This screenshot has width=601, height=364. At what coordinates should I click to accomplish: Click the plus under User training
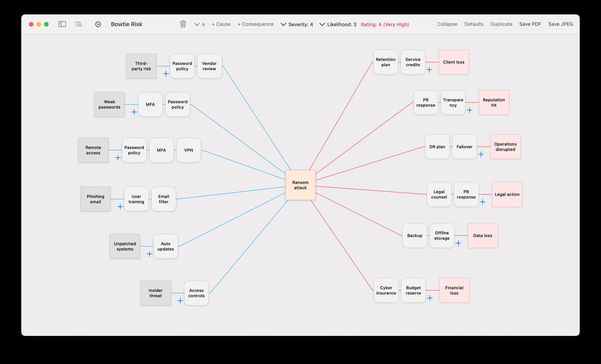point(120,207)
